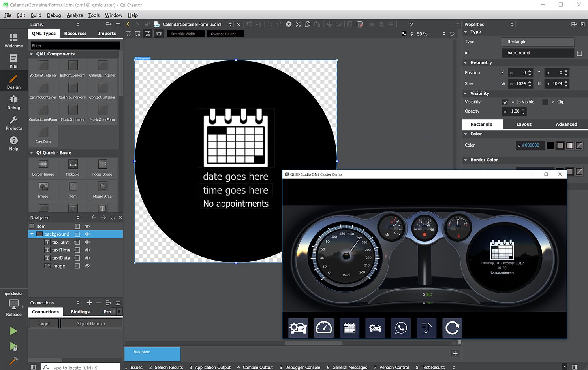The height and width of the screenshot is (370, 588).
Task: Click the black color swatch next to #000000
Action: pyautogui.click(x=550, y=145)
